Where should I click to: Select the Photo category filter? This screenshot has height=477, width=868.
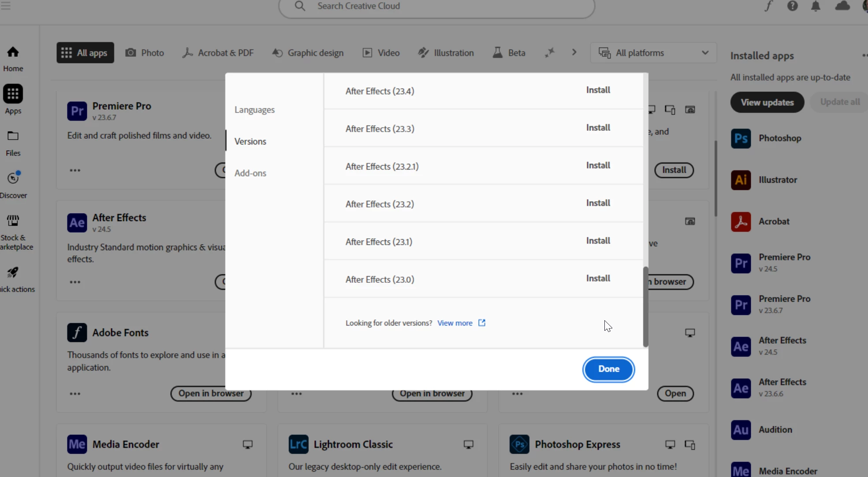pos(145,53)
